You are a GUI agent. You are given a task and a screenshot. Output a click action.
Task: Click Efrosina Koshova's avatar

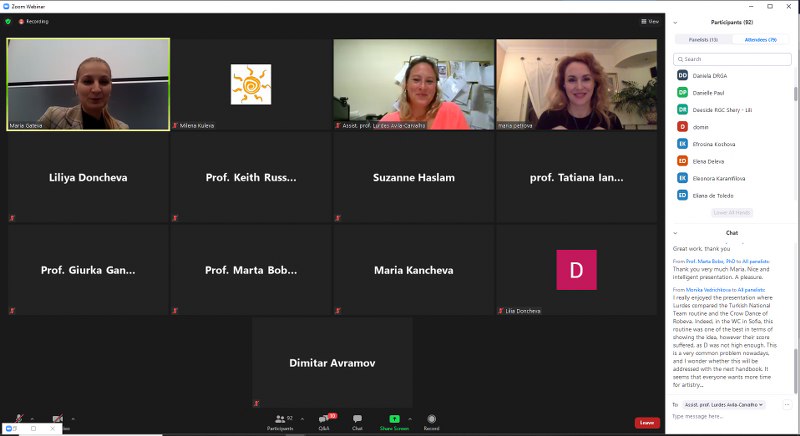click(x=683, y=144)
